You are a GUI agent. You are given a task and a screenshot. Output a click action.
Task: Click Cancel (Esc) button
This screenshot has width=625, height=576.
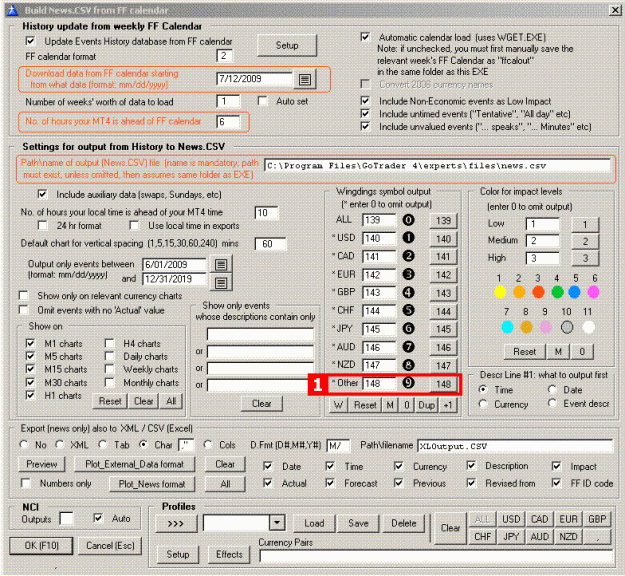coord(110,545)
